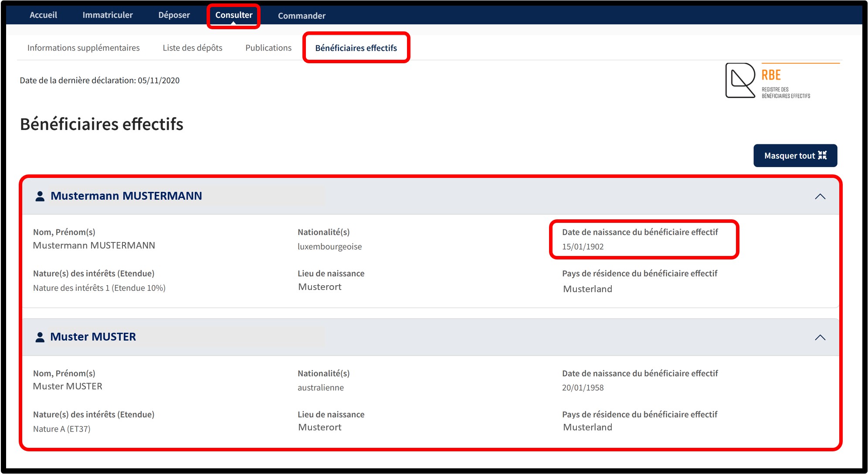This screenshot has width=868, height=474.
Task: Switch to Informations supplémentaires tab
Action: click(x=83, y=48)
